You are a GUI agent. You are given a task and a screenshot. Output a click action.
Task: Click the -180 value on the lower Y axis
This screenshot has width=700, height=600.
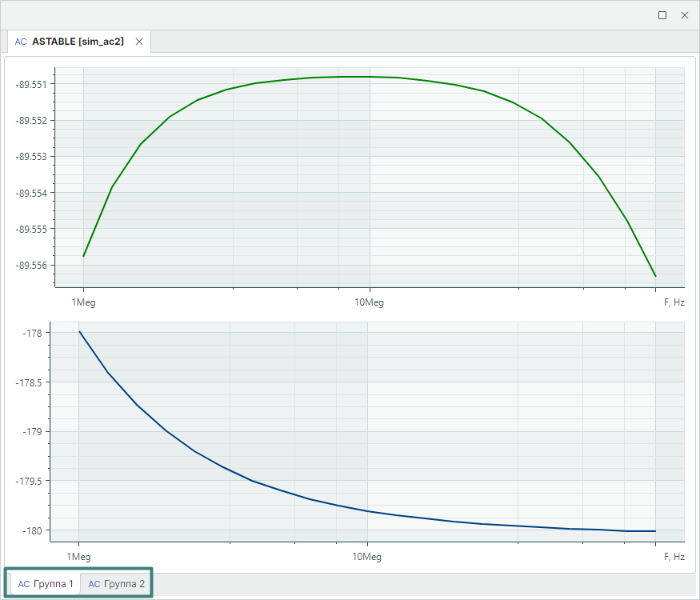pos(36,530)
